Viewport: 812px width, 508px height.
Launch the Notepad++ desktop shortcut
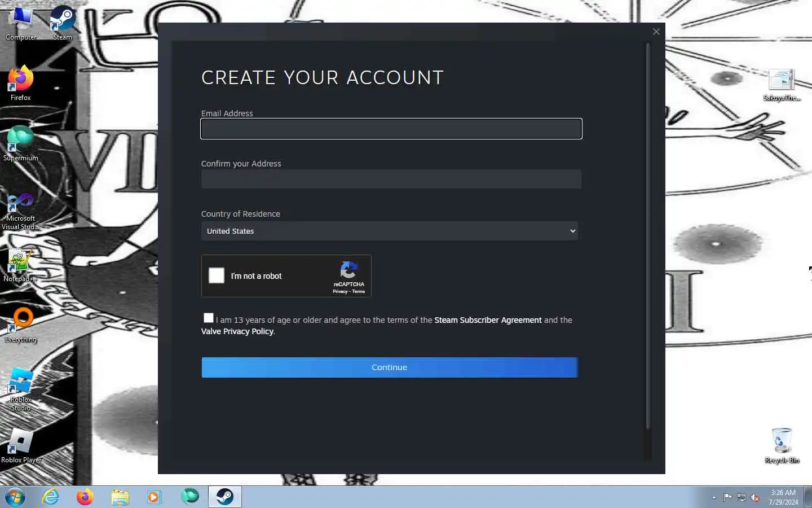pos(21,264)
